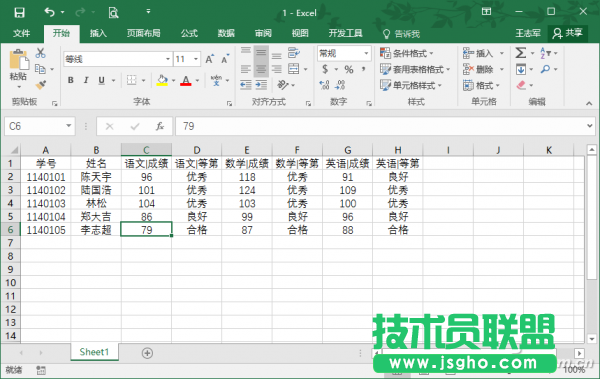
Task: Decrease font size with the smaller A
Action: [x=225, y=59]
